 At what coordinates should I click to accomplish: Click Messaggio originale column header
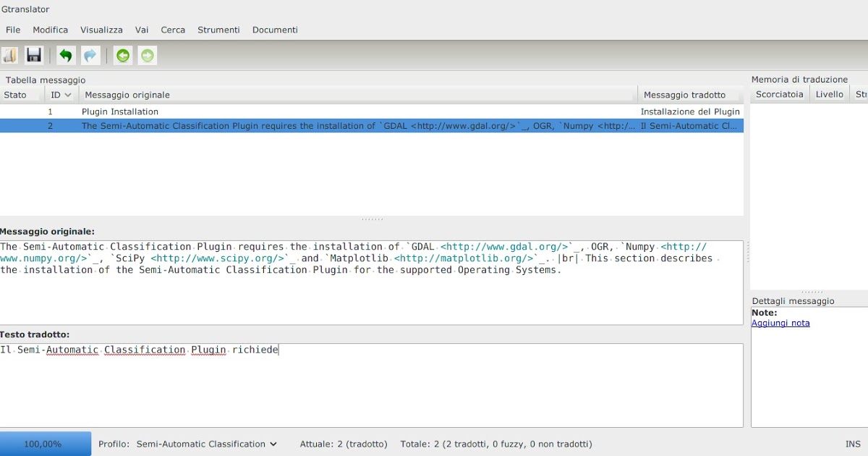click(x=358, y=95)
